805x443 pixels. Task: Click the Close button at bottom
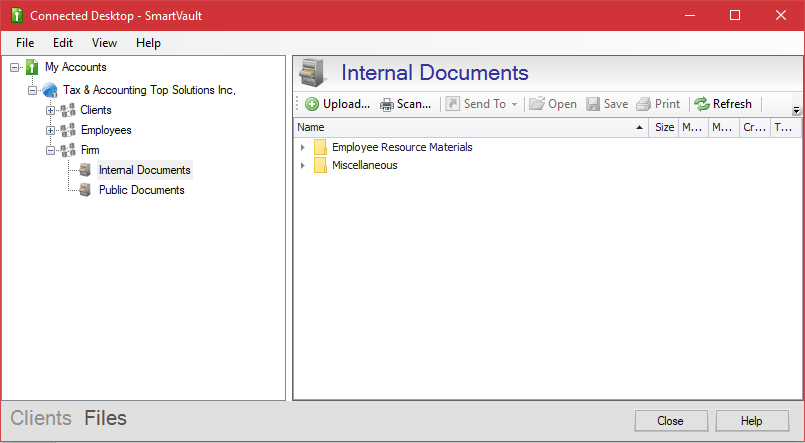click(671, 421)
